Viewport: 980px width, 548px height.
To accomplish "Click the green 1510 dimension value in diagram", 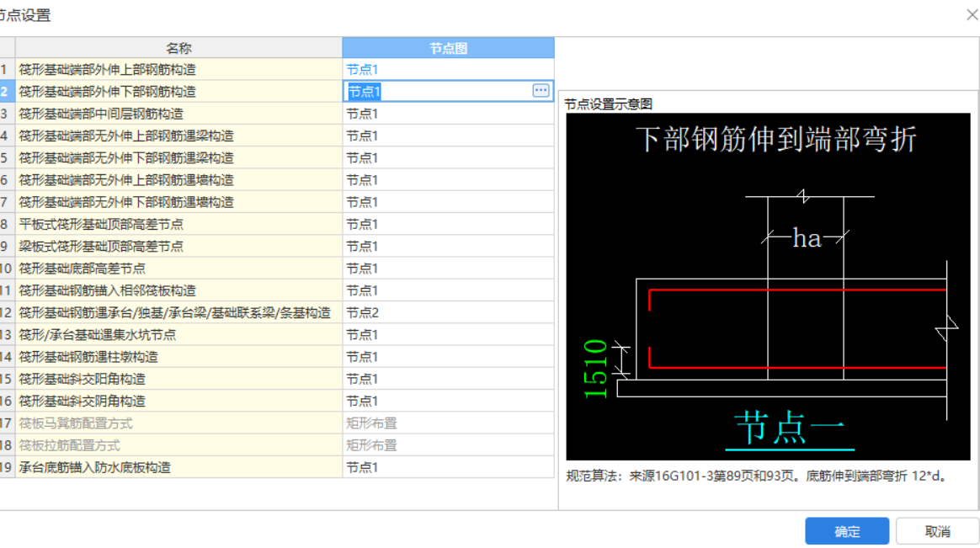I will coord(595,369).
